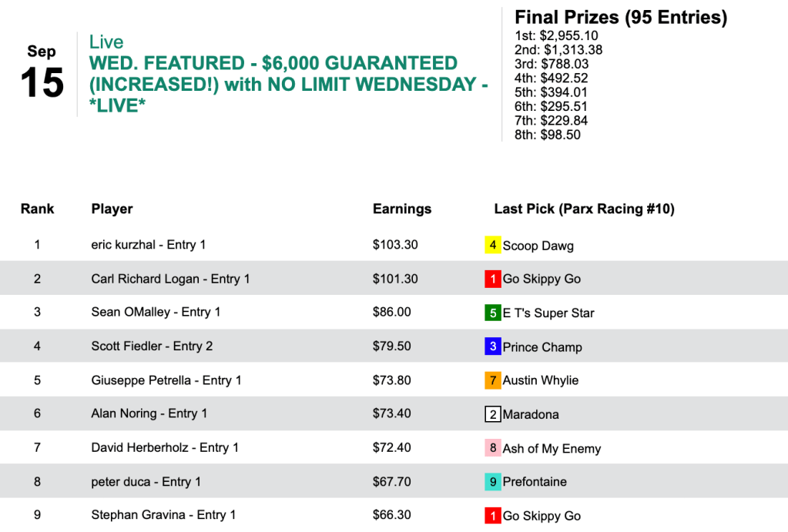788x532 pixels.
Task: Click the Rank column header
Action: point(37,209)
